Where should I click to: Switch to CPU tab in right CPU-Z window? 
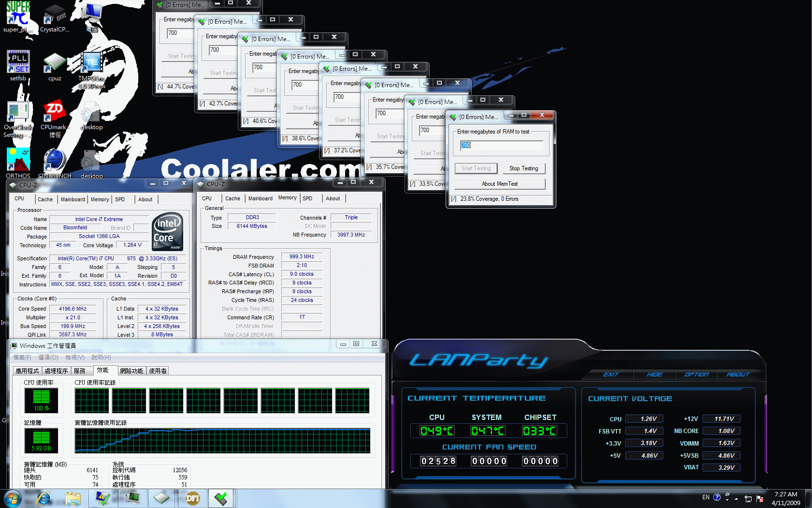click(207, 198)
